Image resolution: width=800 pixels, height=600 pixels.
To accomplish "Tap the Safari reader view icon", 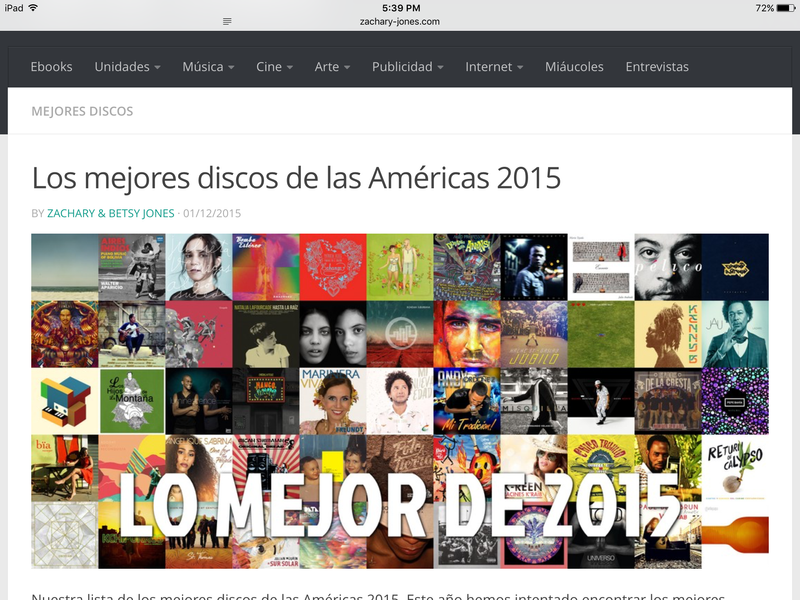I will pos(227,21).
